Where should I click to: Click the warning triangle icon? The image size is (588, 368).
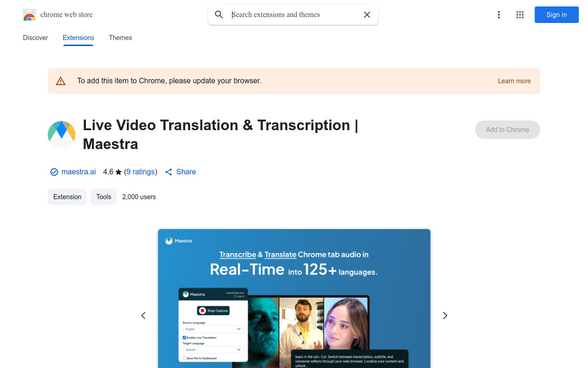pyautogui.click(x=61, y=81)
